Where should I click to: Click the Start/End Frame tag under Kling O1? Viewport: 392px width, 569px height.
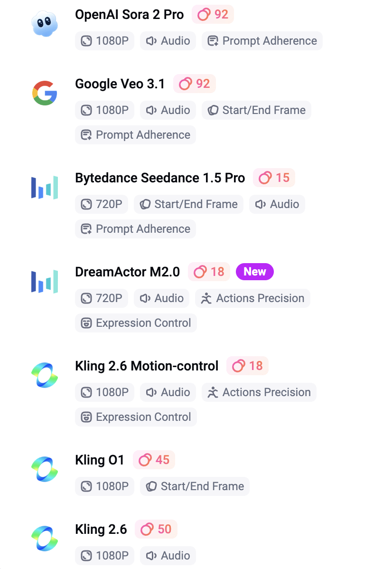195,486
